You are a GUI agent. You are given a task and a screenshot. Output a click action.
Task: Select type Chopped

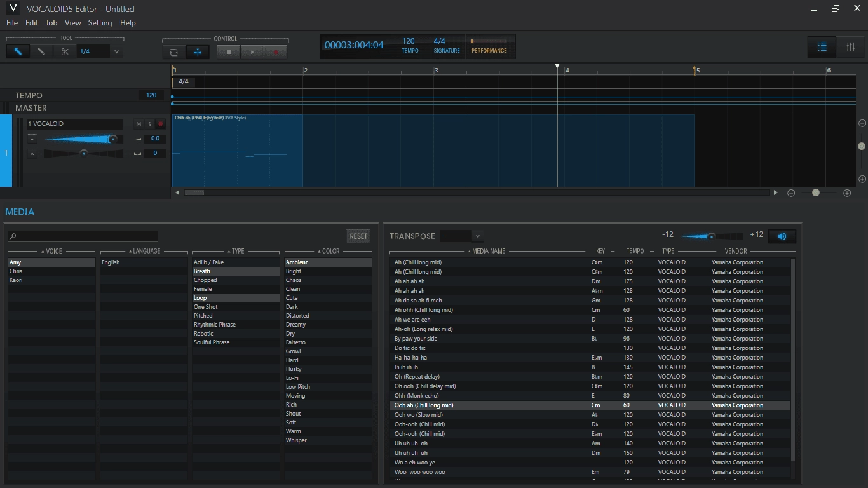pos(236,280)
